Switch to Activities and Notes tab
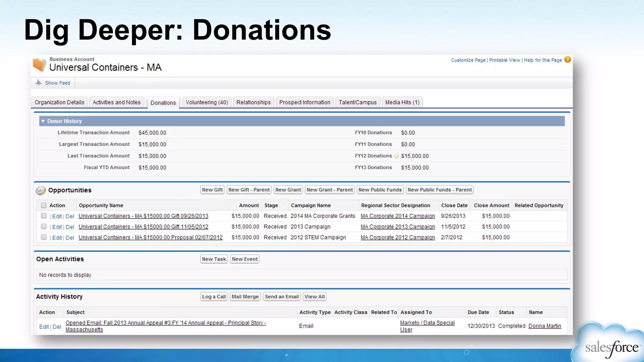This screenshot has width=644, height=362. pos(117,102)
